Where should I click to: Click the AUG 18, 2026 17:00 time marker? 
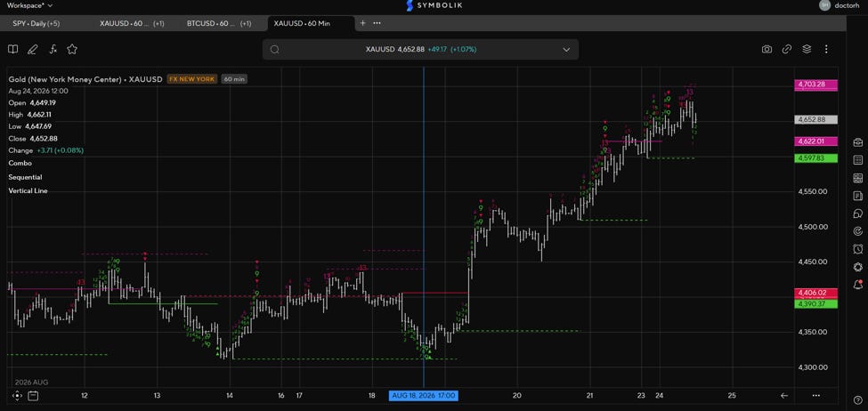424,396
